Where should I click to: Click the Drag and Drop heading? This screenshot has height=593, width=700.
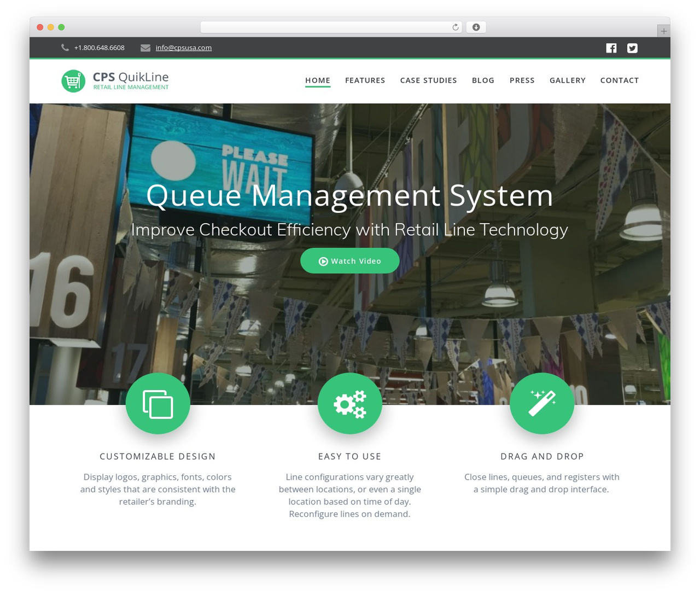pos(542,456)
